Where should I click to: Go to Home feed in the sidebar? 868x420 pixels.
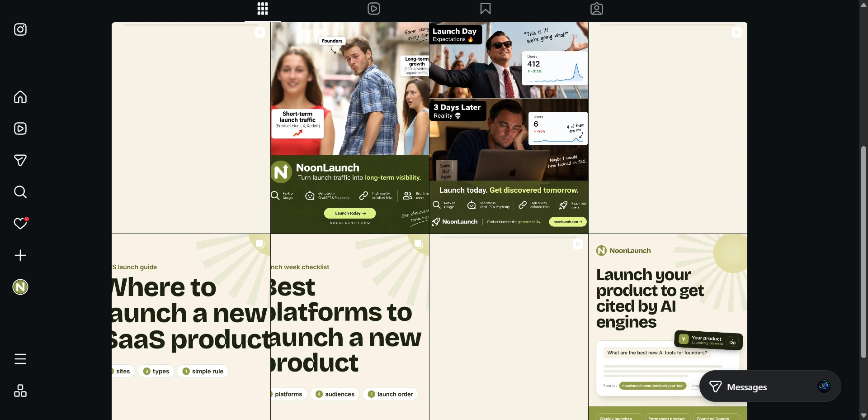coord(20,97)
